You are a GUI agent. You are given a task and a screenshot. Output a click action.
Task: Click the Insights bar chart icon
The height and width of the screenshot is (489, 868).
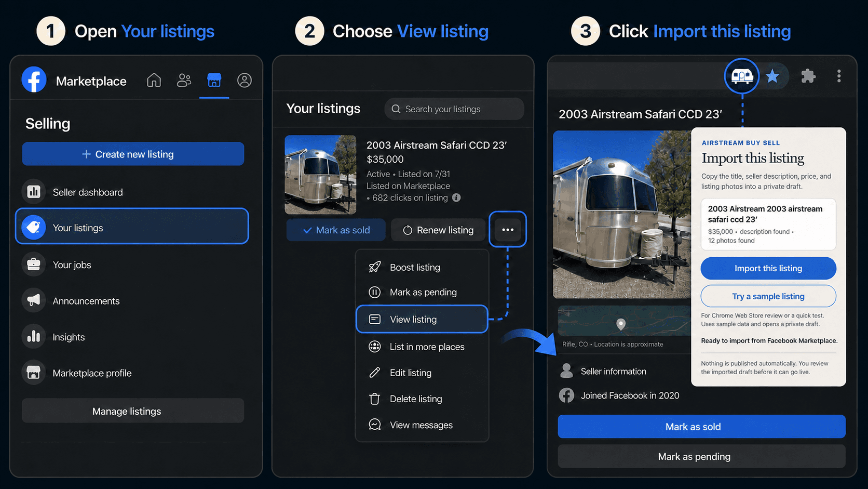[34, 337]
